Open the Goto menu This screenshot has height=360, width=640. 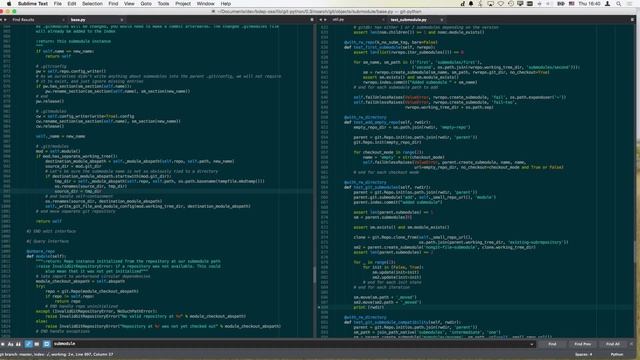[x=146, y=3]
